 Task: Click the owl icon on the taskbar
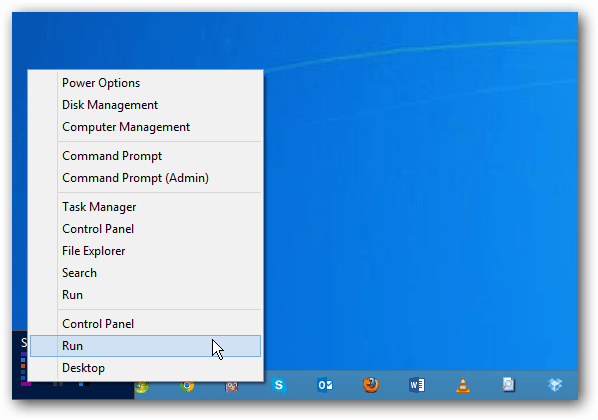pos(232,387)
